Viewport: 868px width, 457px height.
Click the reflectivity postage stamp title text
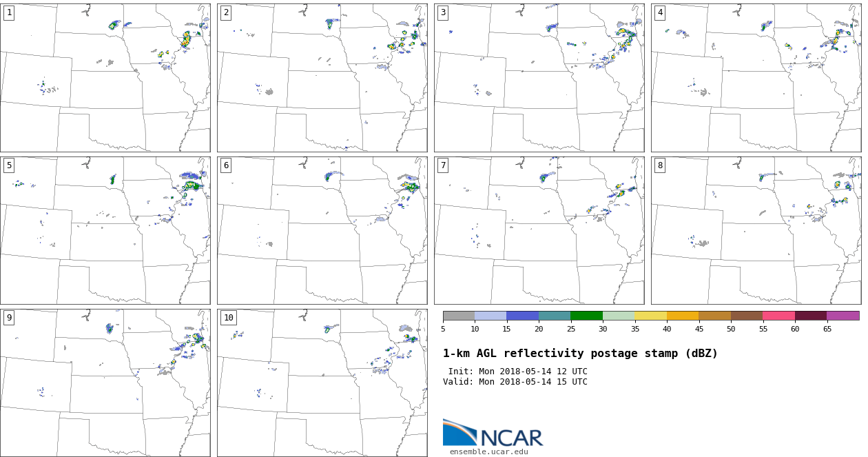580,354
